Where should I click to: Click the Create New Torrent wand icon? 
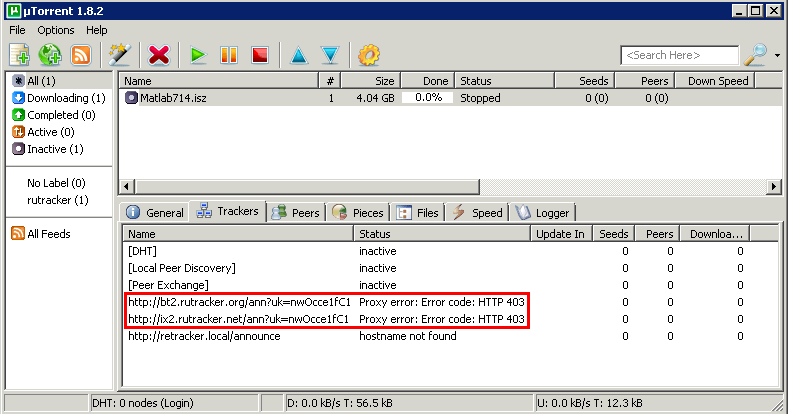pyautogui.click(x=120, y=55)
